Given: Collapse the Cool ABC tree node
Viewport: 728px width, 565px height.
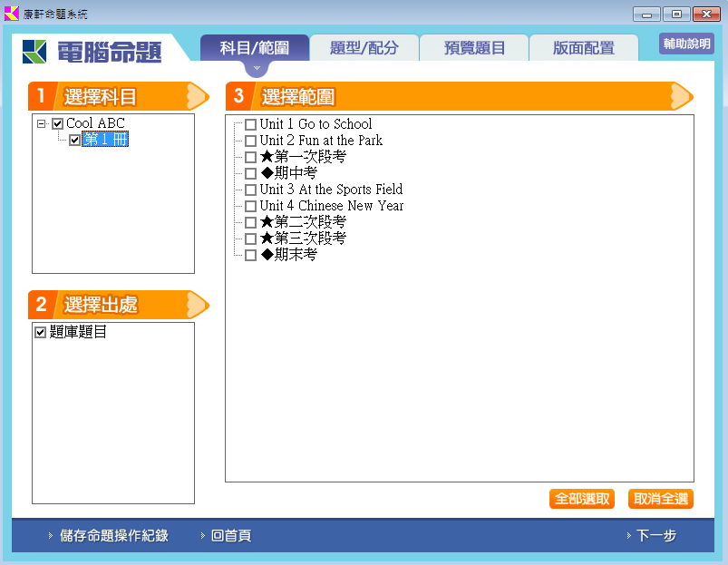Looking at the screenshot, I should pyautogui.click(x=42, y=123).
